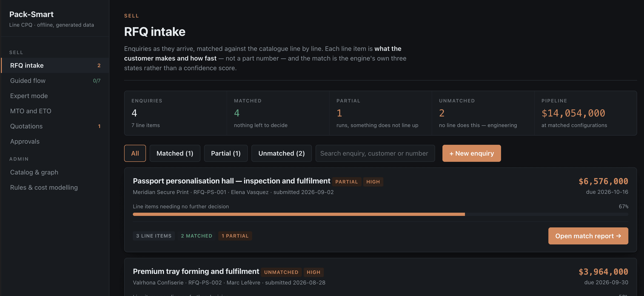Click the Quotations badge count 1
The width and height of the screenshot is (644, 296).
[x=99, y=126]
